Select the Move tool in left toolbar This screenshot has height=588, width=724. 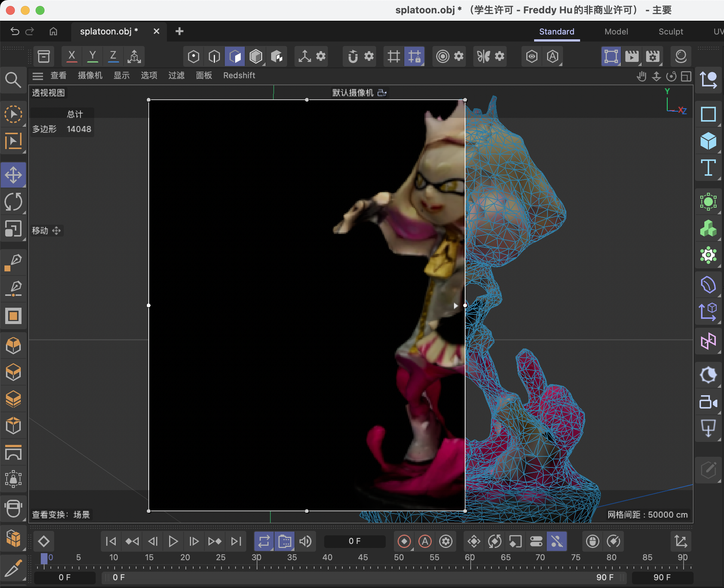[x=13, y=175]
